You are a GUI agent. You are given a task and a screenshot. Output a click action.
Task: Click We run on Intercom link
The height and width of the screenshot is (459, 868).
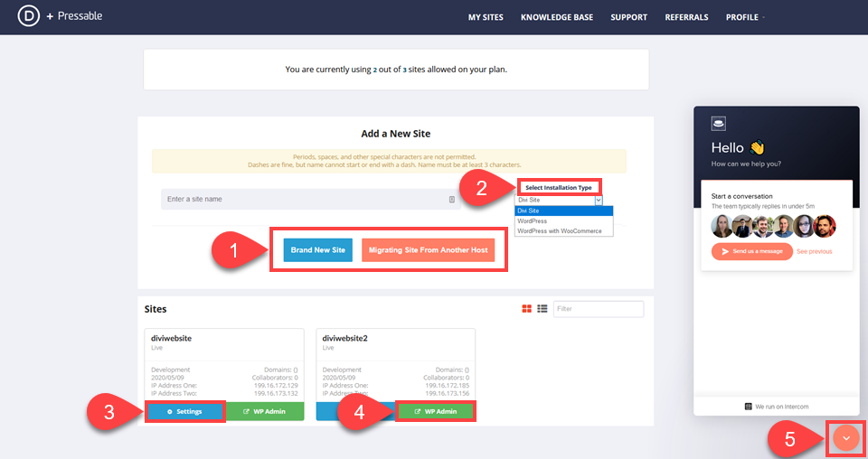coord(776,407)
